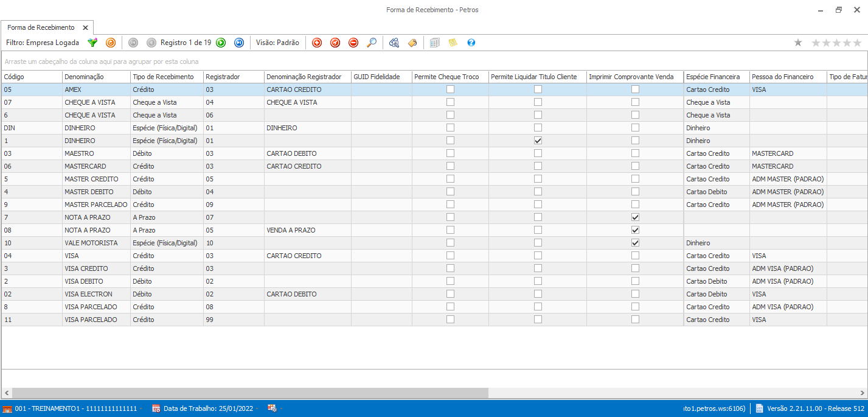
Task: Click group-by-column hint area text
Action: pyautogui.click(x=102, y=61)
